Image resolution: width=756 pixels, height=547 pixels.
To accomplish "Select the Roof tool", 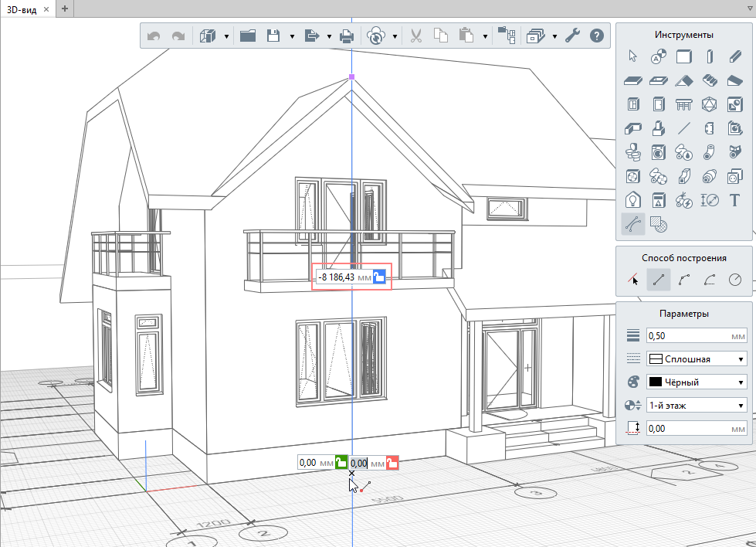I will click(x=684, y=80).
